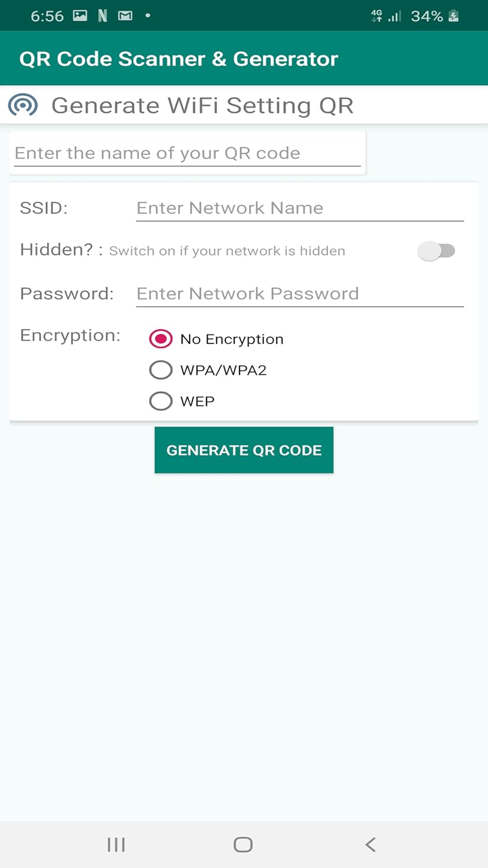Tap the WiFi signal icon beside the heading
488x868 pixels.
point(23,105)
